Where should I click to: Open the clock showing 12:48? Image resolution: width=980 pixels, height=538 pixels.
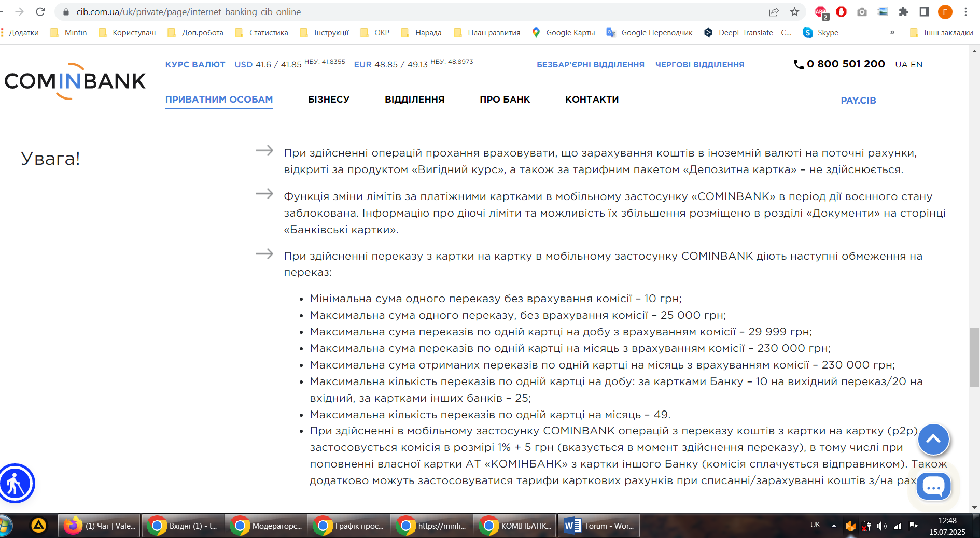click(947, 521)
